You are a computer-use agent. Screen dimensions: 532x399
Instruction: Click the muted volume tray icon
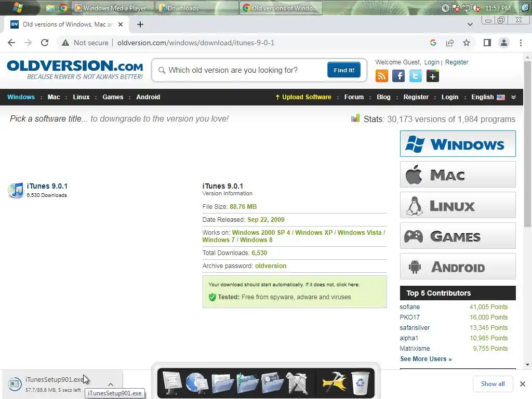pyautogui.click(x=476, y=8)
